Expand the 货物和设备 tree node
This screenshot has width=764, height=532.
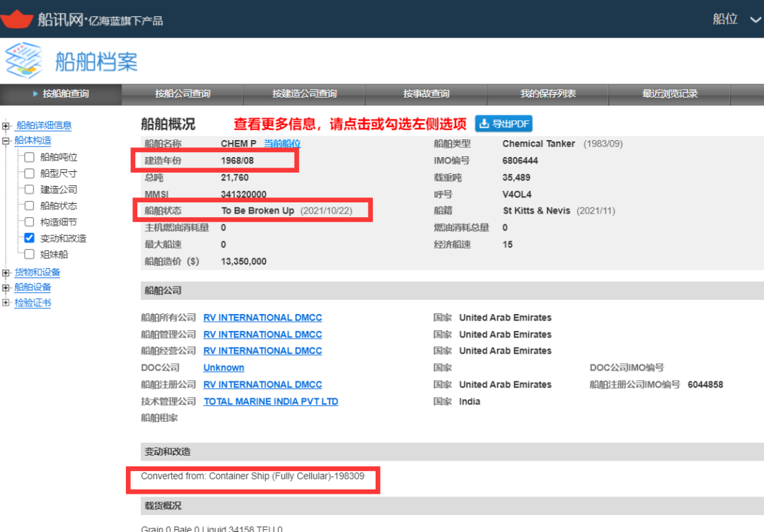tap(6, 273)
